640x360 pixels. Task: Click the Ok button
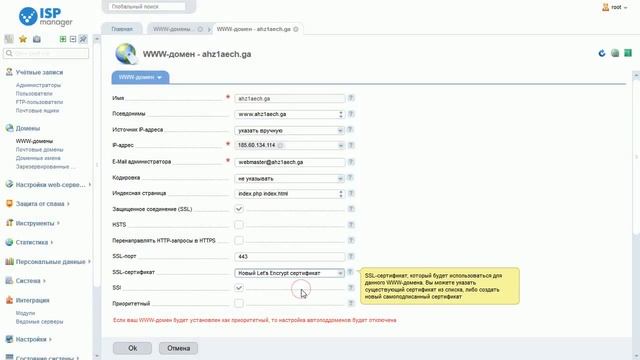(132, 348)
